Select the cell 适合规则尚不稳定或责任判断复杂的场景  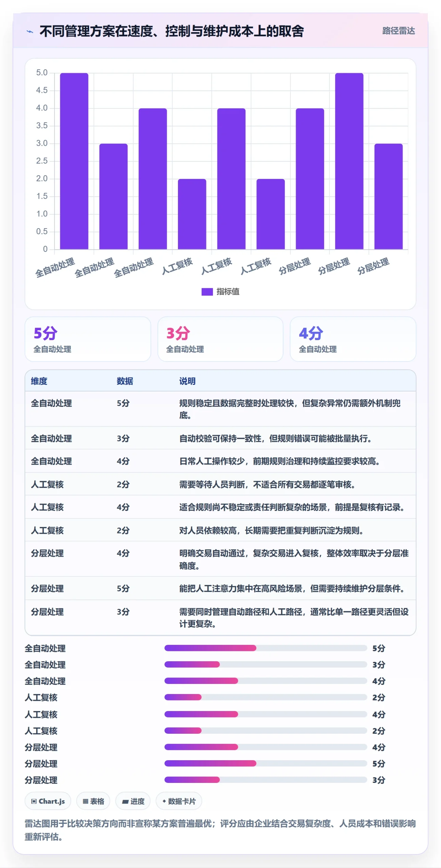[294, 507]
